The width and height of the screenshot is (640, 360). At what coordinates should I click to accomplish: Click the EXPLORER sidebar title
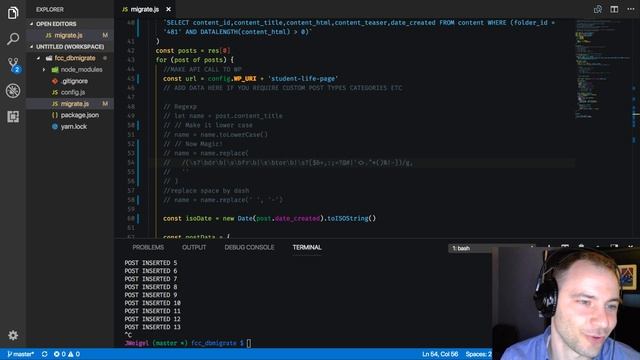(50, 9)
